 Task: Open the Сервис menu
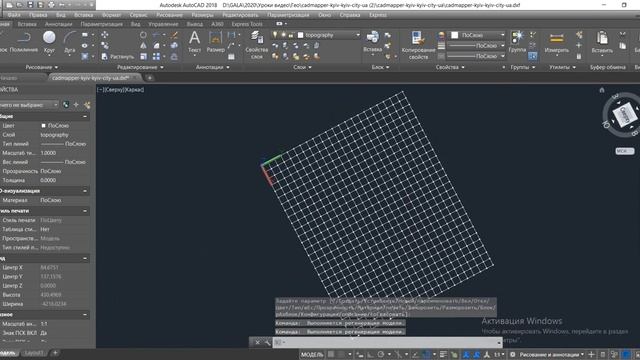(138, 15)
